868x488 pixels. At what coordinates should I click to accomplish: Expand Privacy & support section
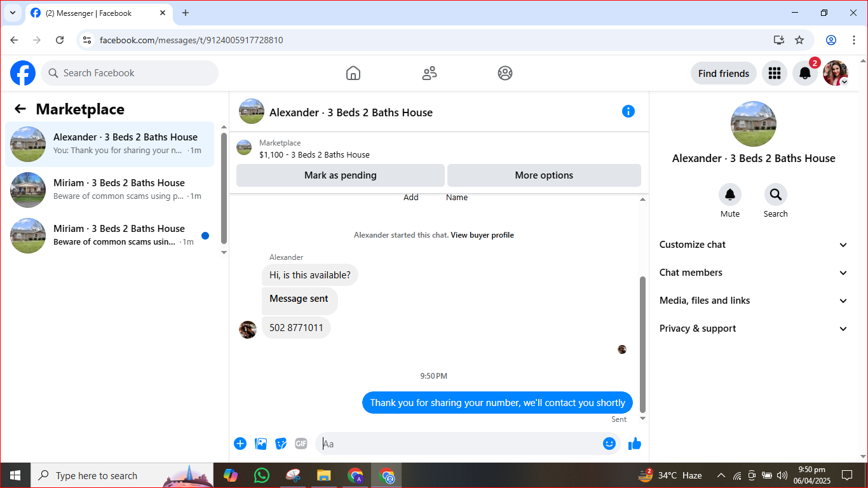(753, 329)
